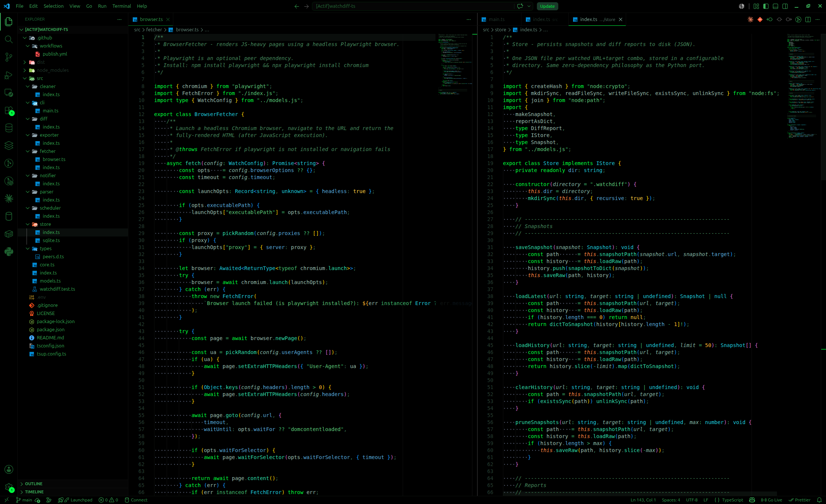
Task: Open Run and Debug view
Action: (x=9, y=75)
